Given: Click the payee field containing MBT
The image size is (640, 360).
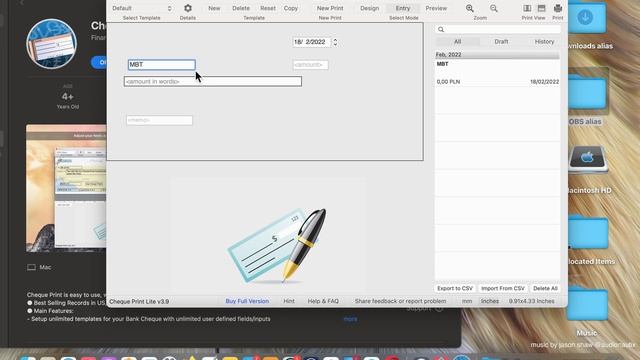Looking at the screenshot, I should tap(162, 64).
